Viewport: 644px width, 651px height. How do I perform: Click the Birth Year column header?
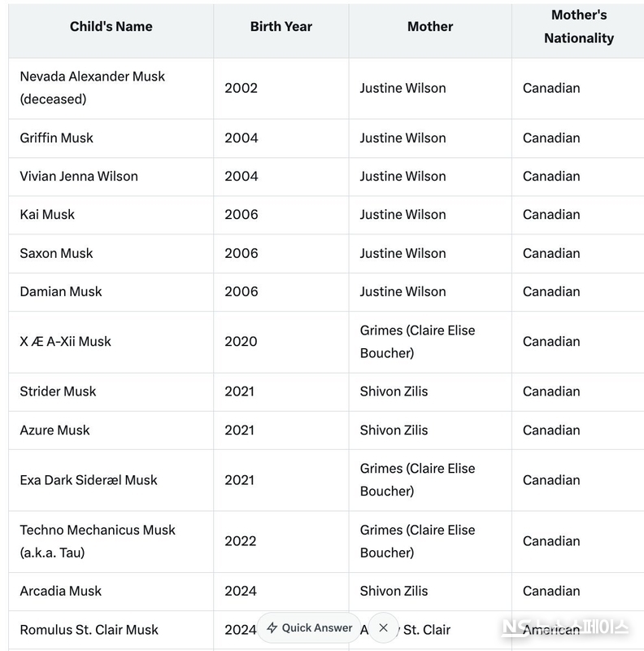[x=281, y=27]
